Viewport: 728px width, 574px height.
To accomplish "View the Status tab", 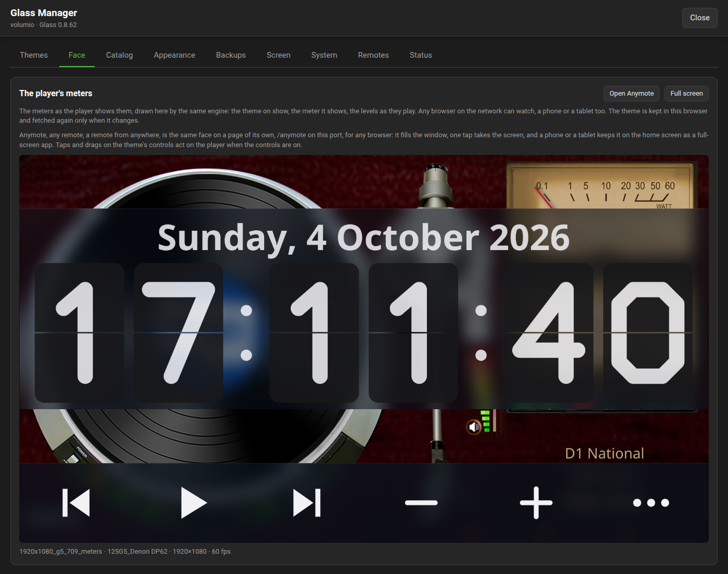I will tap(421, 55).
